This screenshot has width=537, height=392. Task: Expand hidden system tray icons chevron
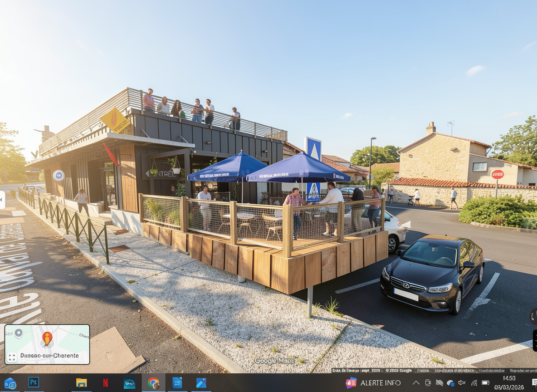(415, 383)
